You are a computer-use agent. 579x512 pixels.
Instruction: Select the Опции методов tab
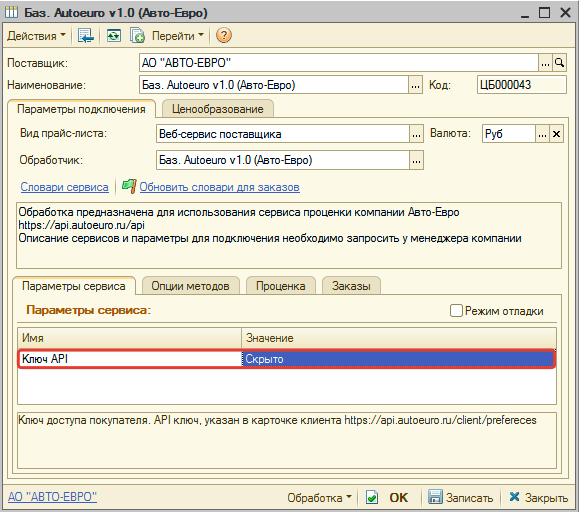(x=191, y=286)
